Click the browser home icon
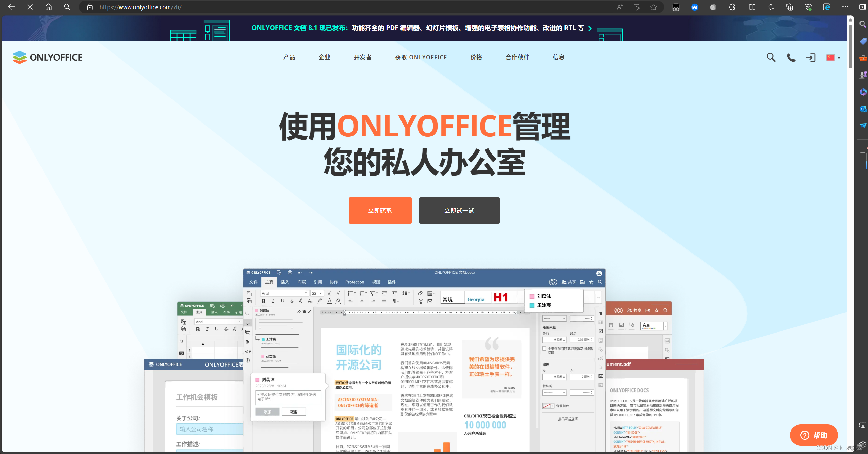This screenshot has width=868, height=454. (48, 7)
